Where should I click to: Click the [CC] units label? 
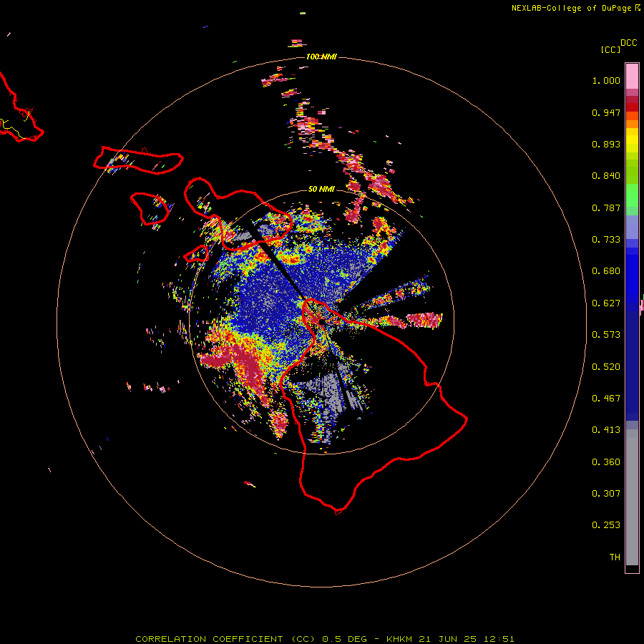(x=611, y=49)
